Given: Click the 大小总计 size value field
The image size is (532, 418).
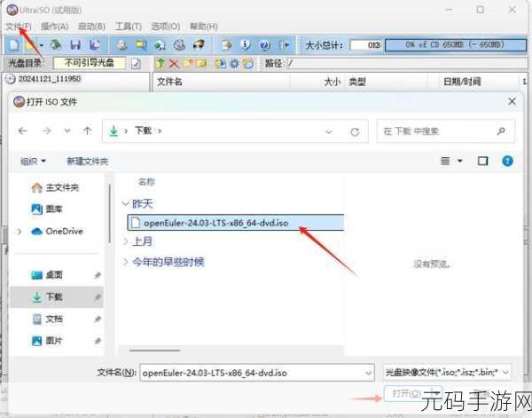Looking at the screenshot, I should click(x=366, y=45).
